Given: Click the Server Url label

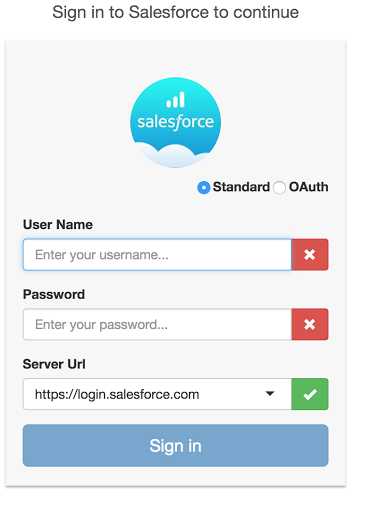Looking at the screenshot, I should coord(54,364).
